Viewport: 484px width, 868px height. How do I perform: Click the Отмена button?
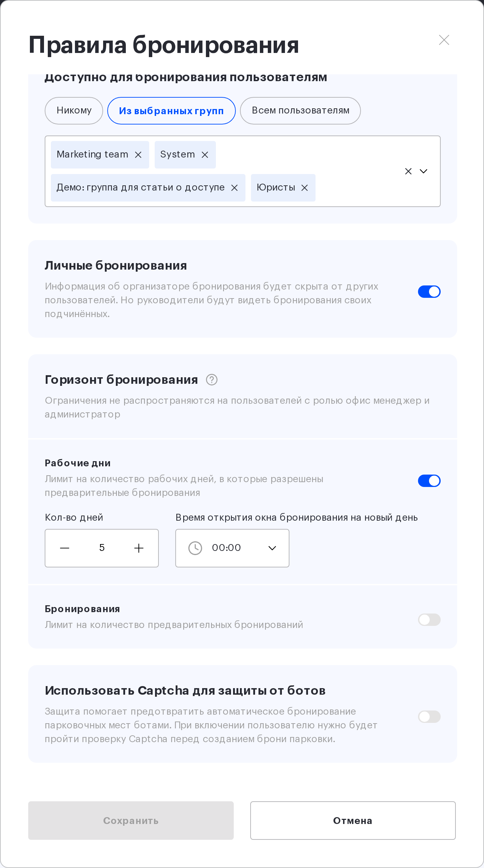[353, 821]
